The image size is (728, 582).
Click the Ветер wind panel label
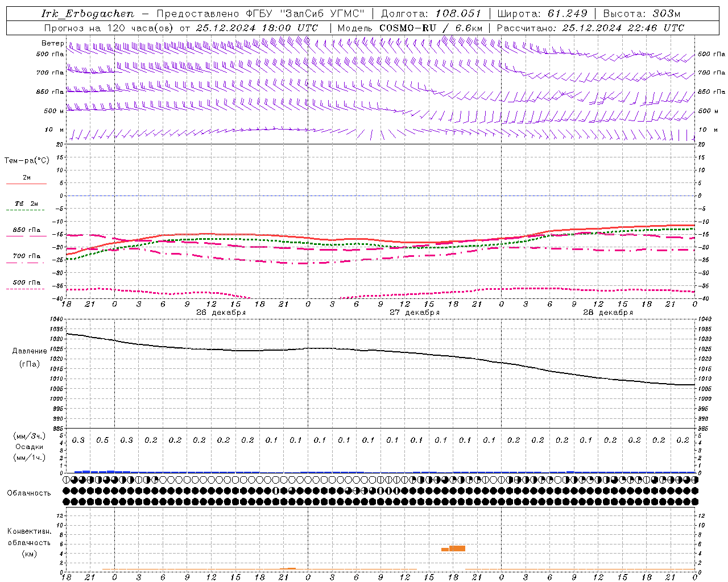click(52, 43)
